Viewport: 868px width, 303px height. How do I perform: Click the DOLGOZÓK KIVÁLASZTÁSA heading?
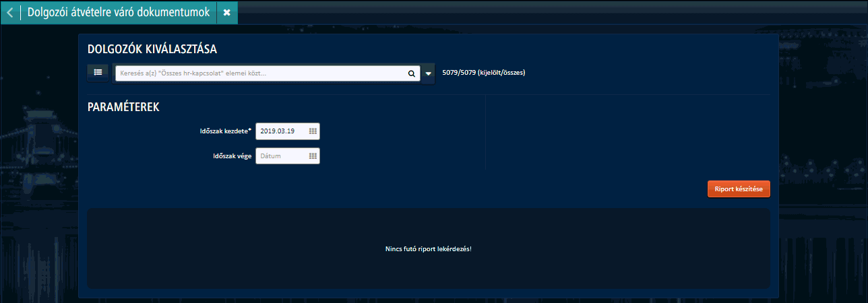[152, 49]
